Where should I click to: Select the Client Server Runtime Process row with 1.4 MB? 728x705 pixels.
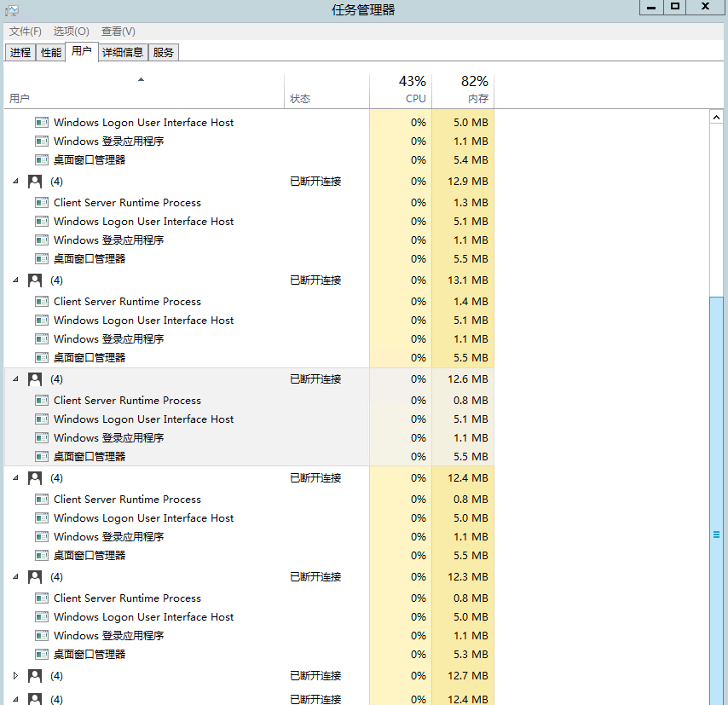tap(249, 302)
